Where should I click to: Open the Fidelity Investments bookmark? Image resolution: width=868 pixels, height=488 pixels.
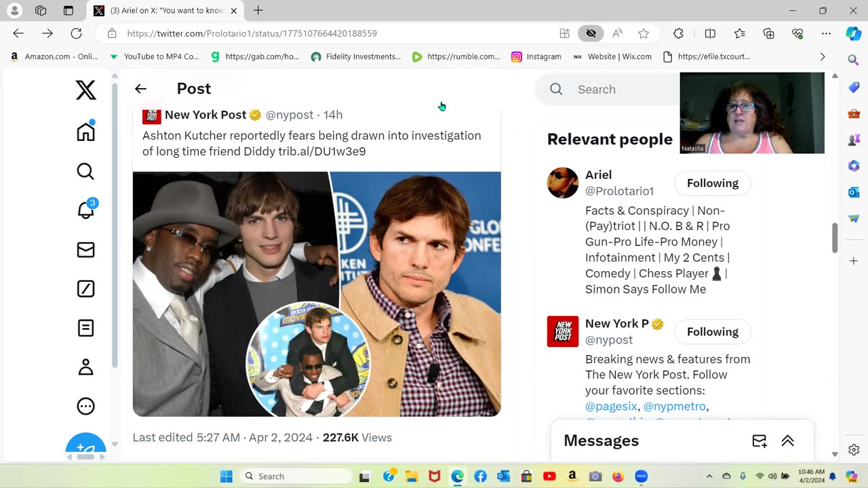point(356,56)
